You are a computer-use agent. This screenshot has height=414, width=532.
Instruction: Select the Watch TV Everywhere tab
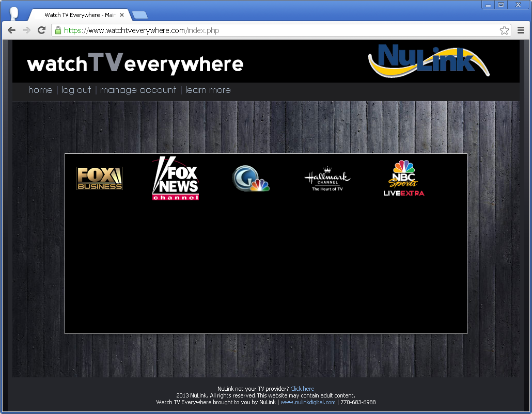tap(80, 15)
